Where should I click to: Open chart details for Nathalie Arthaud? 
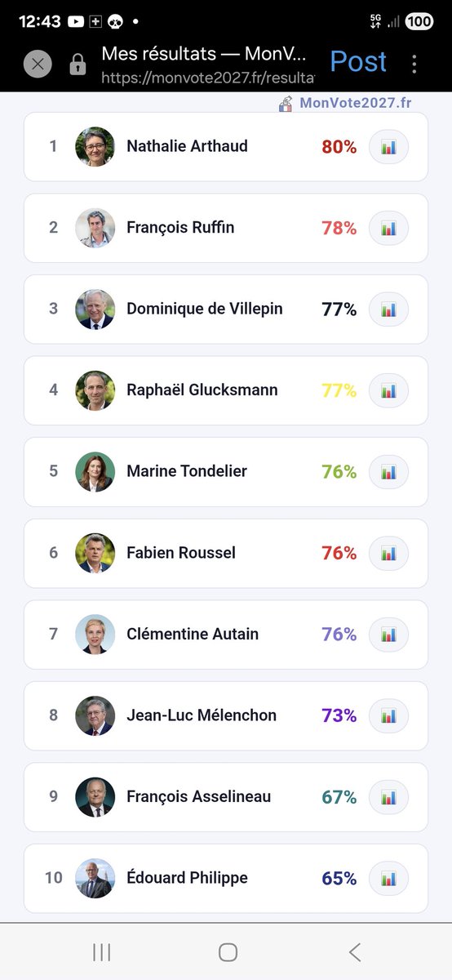point(388,147)
